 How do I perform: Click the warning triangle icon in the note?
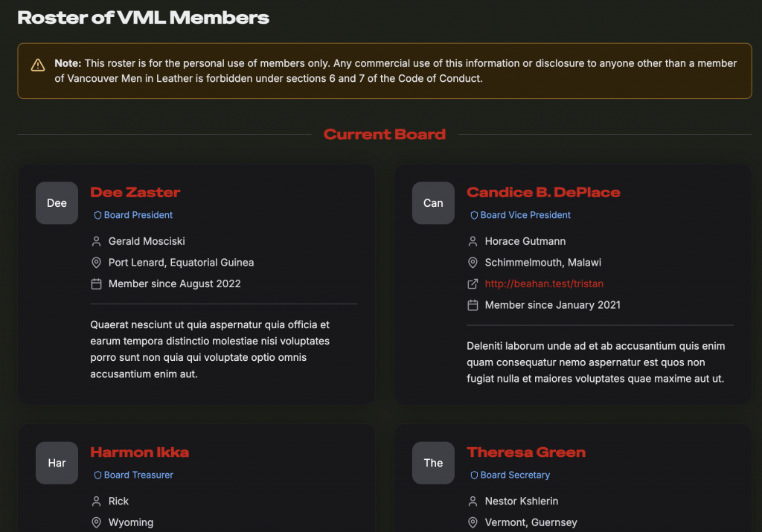38,65
